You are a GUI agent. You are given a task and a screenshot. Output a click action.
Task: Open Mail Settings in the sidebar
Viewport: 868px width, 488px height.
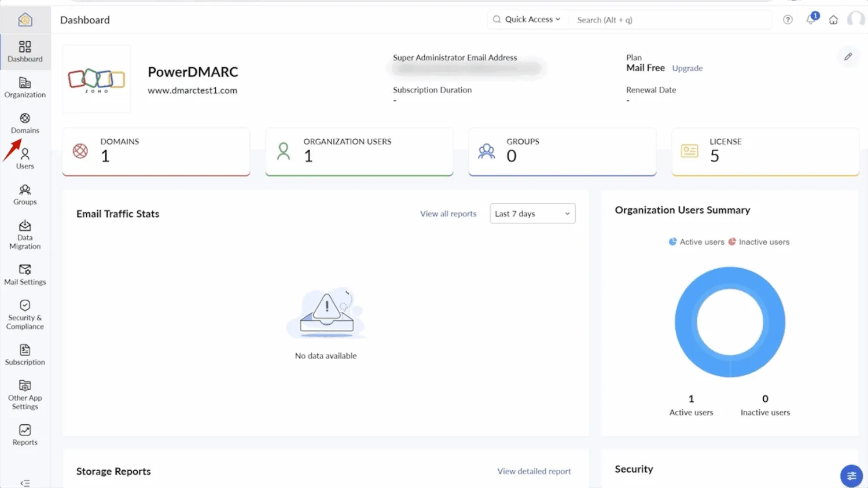25,274
